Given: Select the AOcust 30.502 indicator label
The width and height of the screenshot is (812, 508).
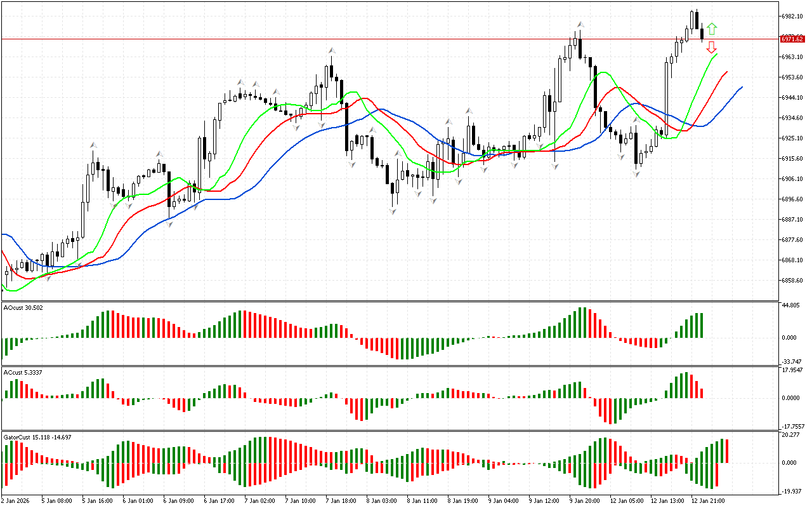Looking at the screenshot, I should [x=23, y=308].
